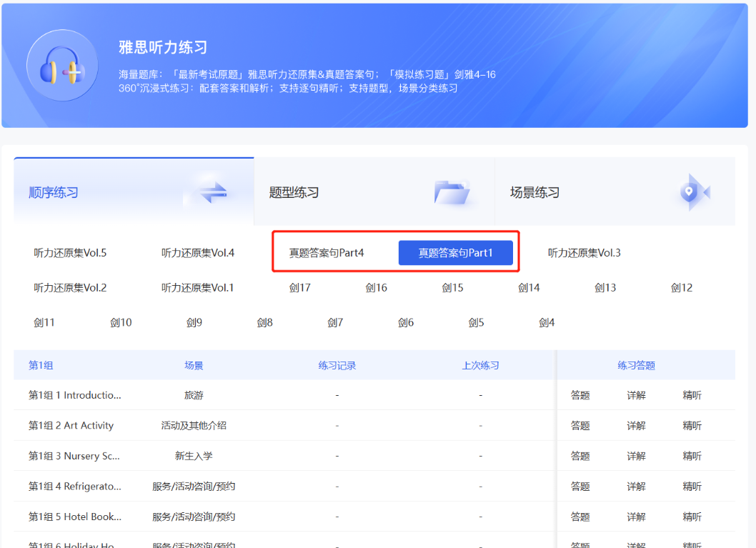The height and width of the screenshot is (548, 756).
Task: Click the folder icon on 题型练习
Action: click(x=452, y=192)
